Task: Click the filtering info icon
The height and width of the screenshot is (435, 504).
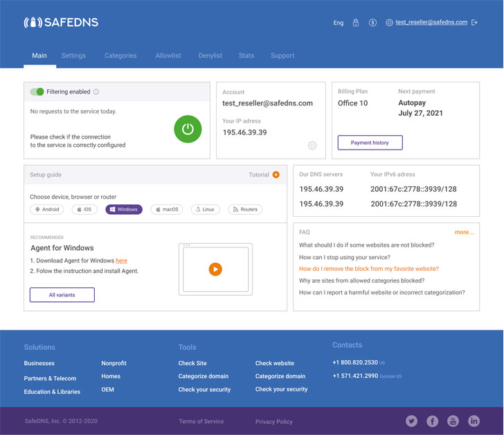Action: [x=96, y=92]
